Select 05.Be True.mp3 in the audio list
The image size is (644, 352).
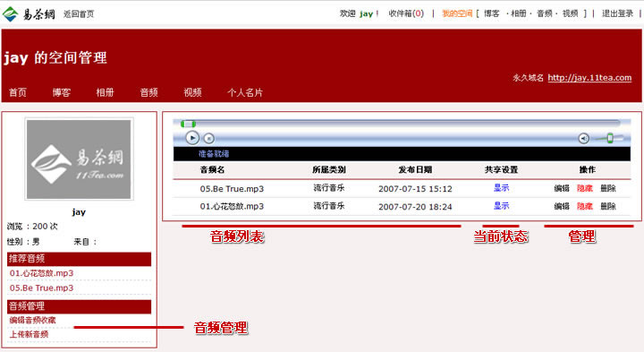point(232,189)
